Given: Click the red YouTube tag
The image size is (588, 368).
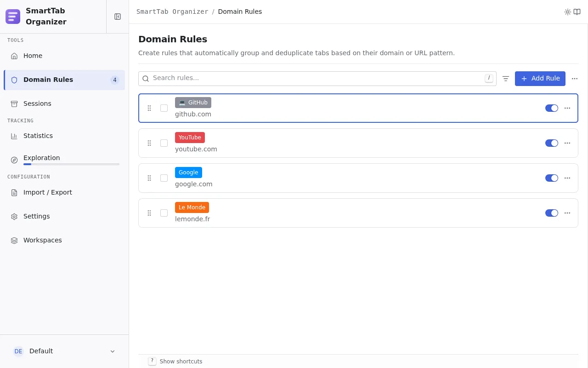Looking at the screenshot, I should pyautogui.click(x=190, y=138).
